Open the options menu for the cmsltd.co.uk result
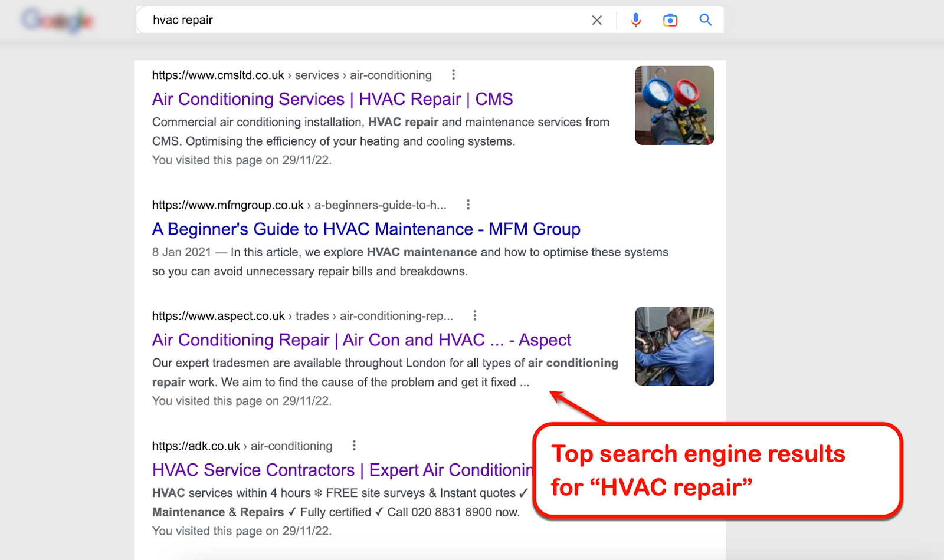 pyautogui.click(x=453, y=75)
